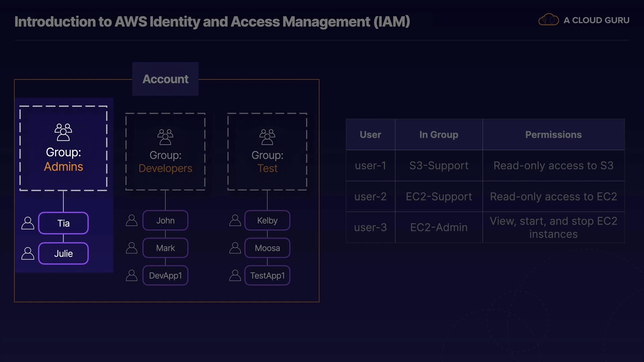Click the Account label tab
The width and height of the screenshot is (644, 362).
click(165, 79)
